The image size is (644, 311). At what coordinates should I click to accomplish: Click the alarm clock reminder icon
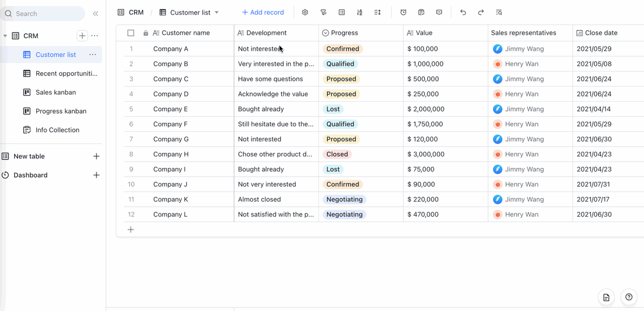coord(404,13)
